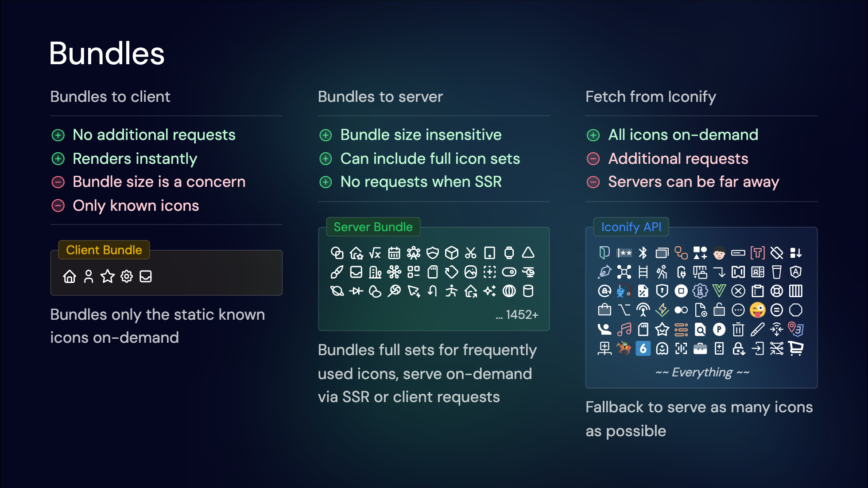Select the Client Bundle label
The width and height of the screenshot is (868, 488).
click(104, 250)
